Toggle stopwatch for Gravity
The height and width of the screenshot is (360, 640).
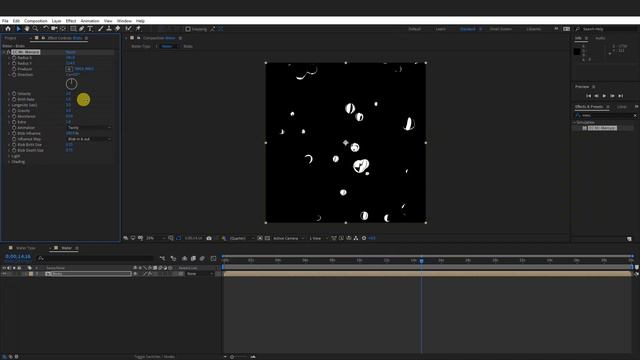(14, 111)
